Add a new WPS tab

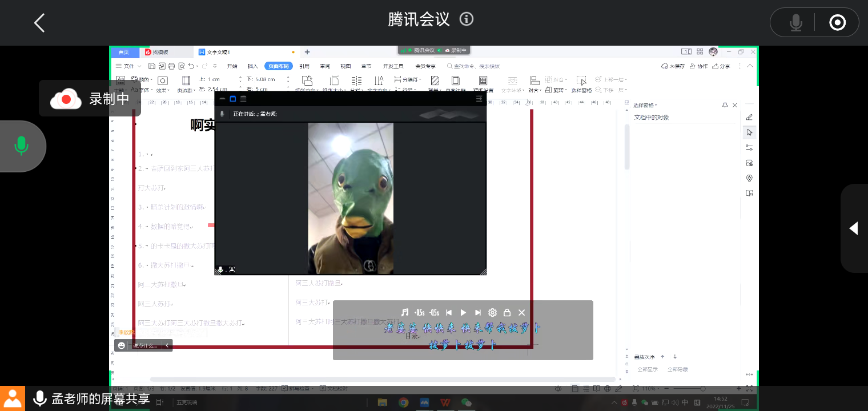(307, 52)
